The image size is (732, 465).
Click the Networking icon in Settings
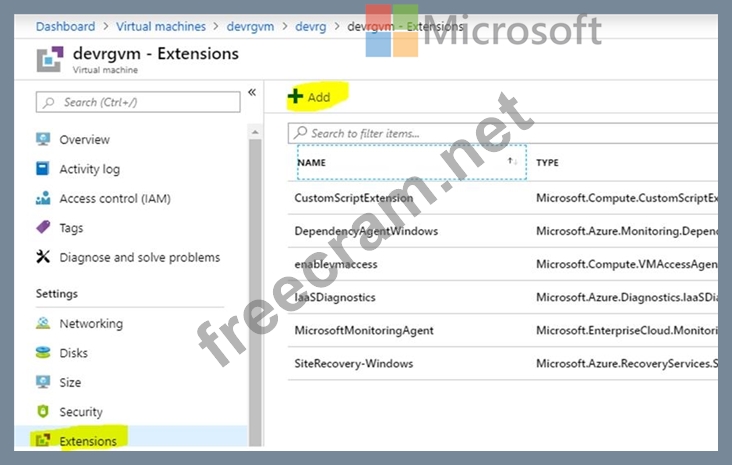coord(43,324)
